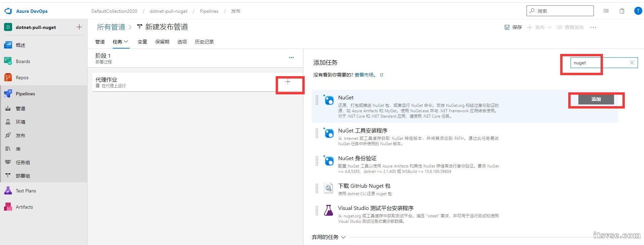Viewport: 644px width, 245px height.
Task: Switch to the 历史记录 tab
Action: click(x=204, y=42)
